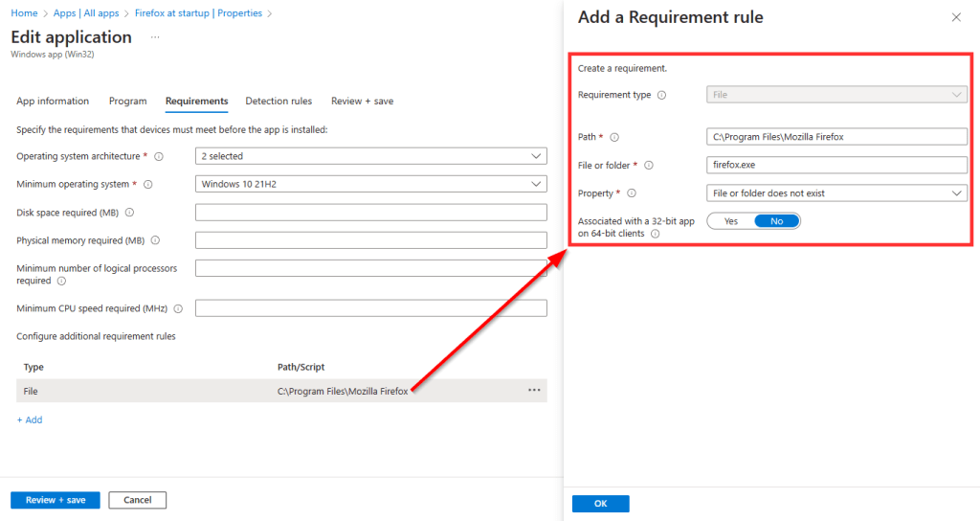The width and height of the screenshot is (980, 521).
Task: Click info icon beside Requirement type
Action: (x=662, y=95)
